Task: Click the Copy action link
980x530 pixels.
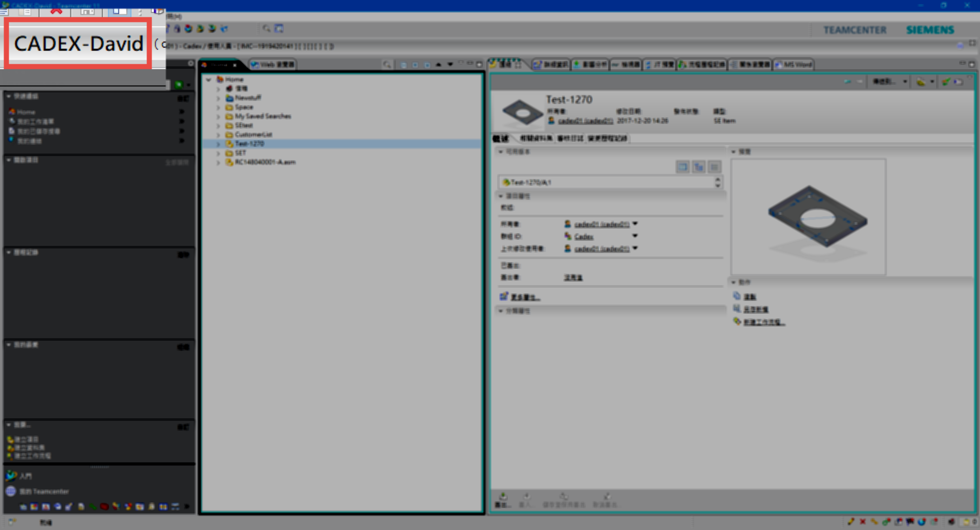Action: pyautogui.click(x=749, y=297)
